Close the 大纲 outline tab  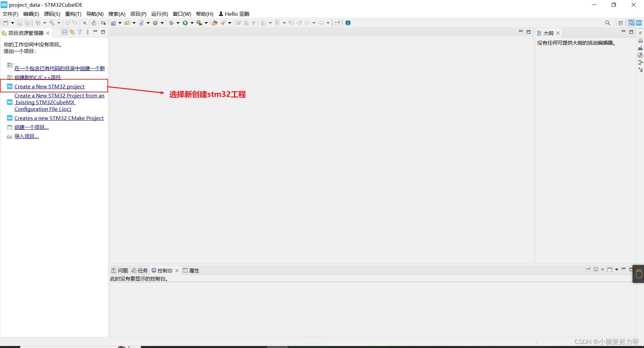pyautogui.click(x=558, y=33)
